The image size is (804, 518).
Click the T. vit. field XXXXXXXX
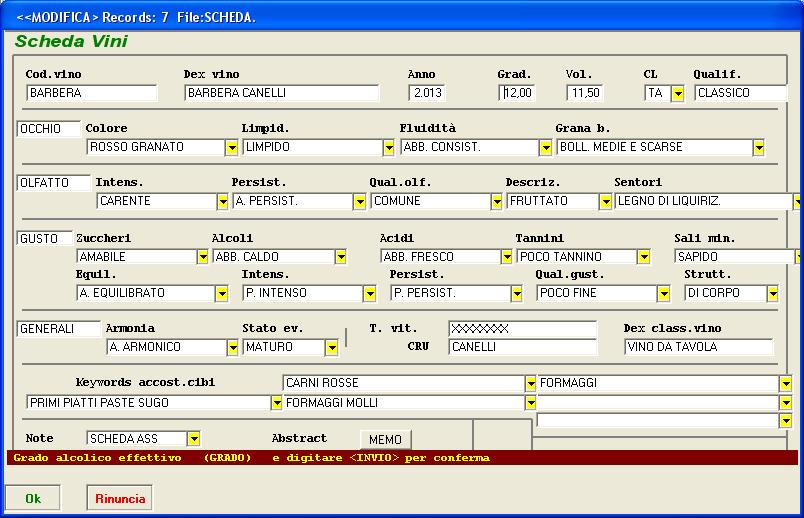[522, 329]
